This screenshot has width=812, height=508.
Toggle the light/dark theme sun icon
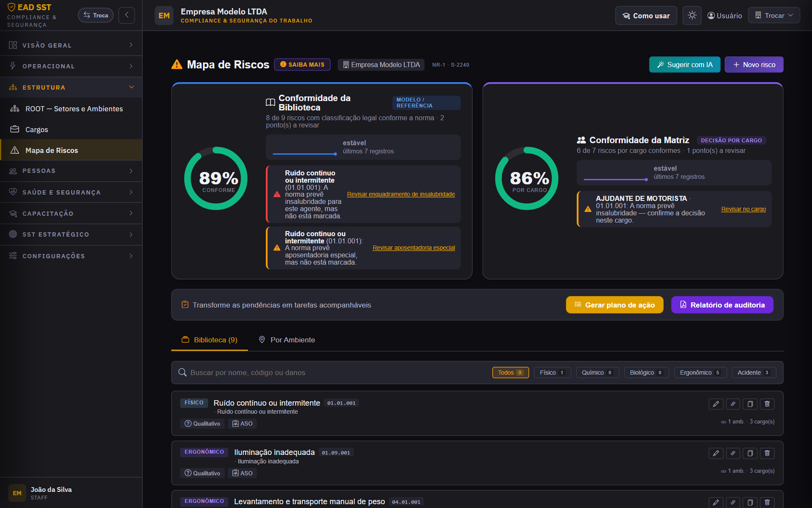click(x=692, y=16)
